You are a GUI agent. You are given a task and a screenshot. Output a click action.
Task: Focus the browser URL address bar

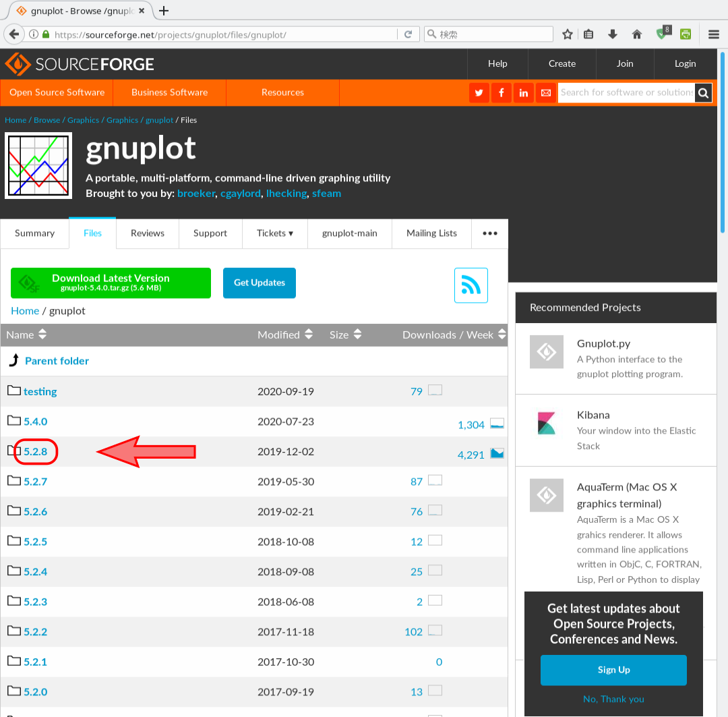pos(224,34)
